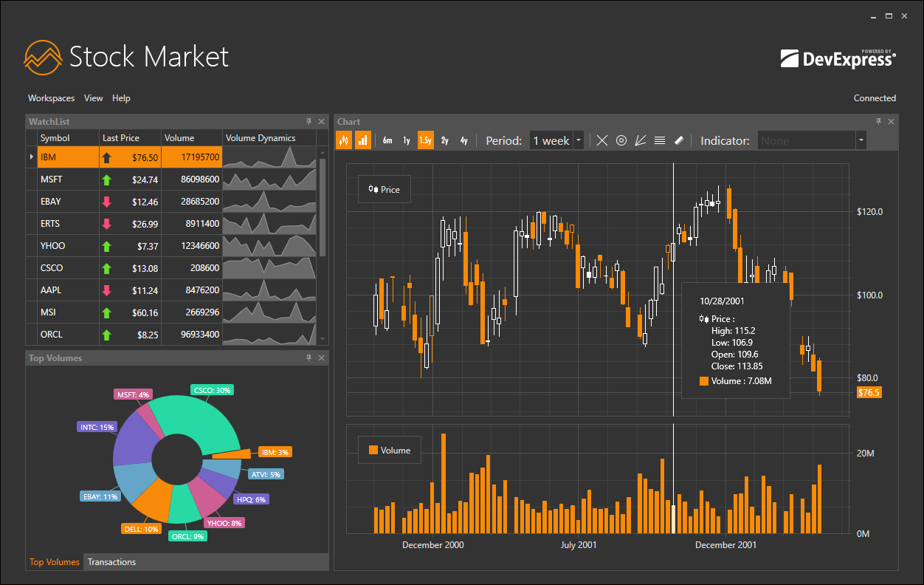Click the IBM: 3% pie label
The image size is (924, 585).
(x=274, y=452)
